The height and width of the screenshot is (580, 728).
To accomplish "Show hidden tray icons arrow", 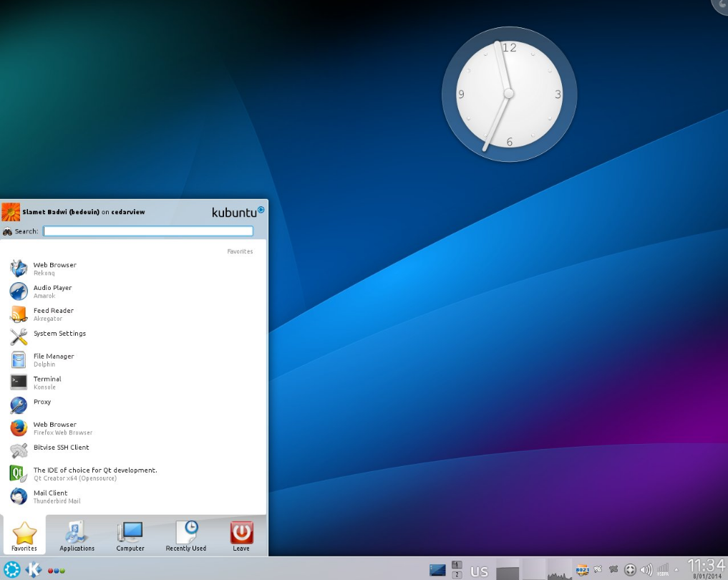I will [676, 570].
